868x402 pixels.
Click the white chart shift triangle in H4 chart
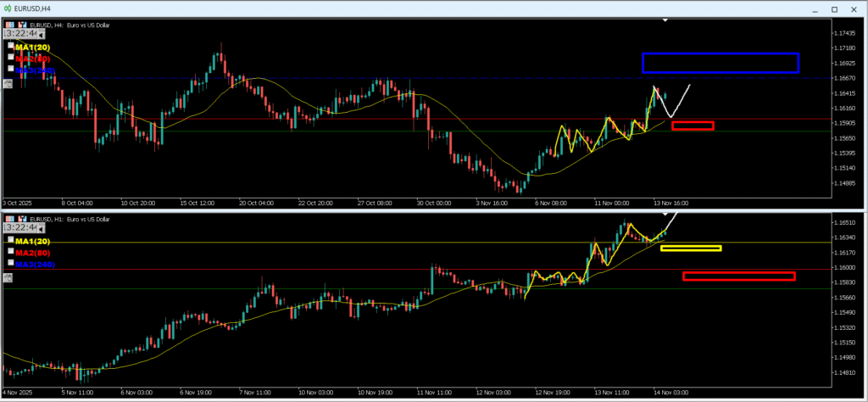click(666, 19)
